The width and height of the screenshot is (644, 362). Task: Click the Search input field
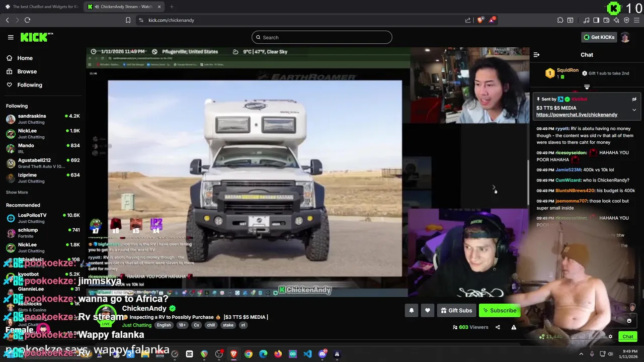click(322, 37)
